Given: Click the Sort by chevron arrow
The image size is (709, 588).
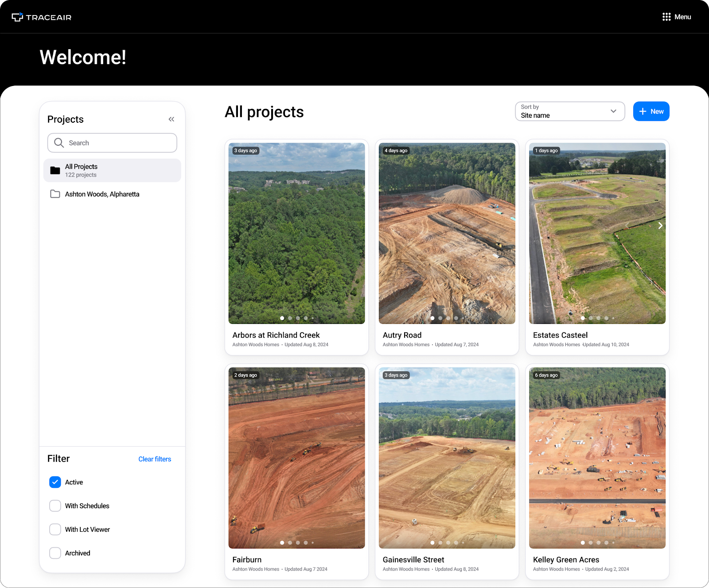Looking at the screenshot, I should pyautogui.click(x=613, y=111).
